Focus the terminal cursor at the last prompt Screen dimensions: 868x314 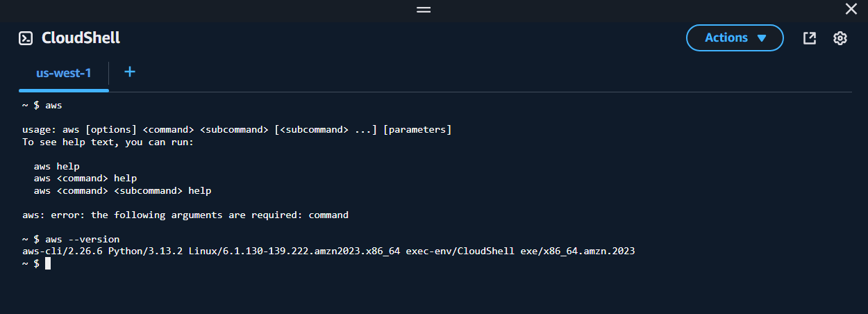pos(48,264)
